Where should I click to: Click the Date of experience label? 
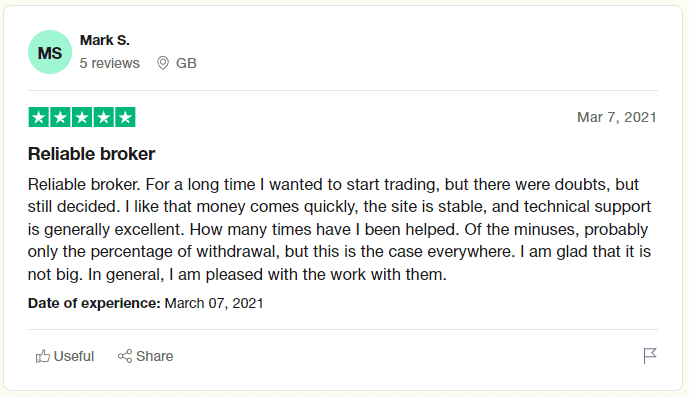[94, 303]
